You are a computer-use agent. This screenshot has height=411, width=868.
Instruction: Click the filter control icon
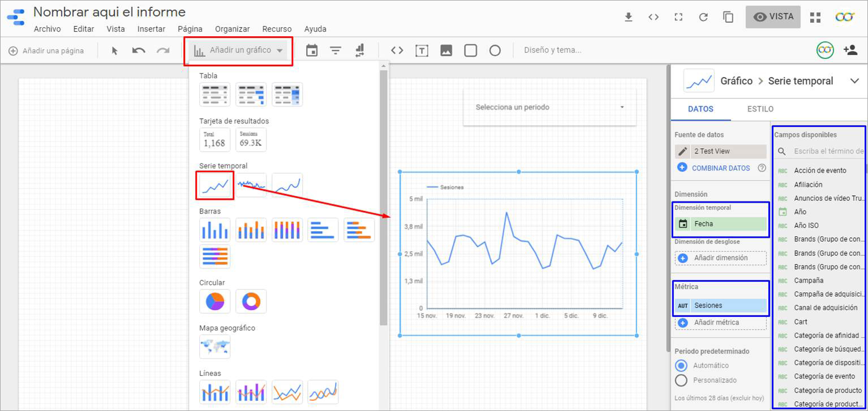pos(336,50)
